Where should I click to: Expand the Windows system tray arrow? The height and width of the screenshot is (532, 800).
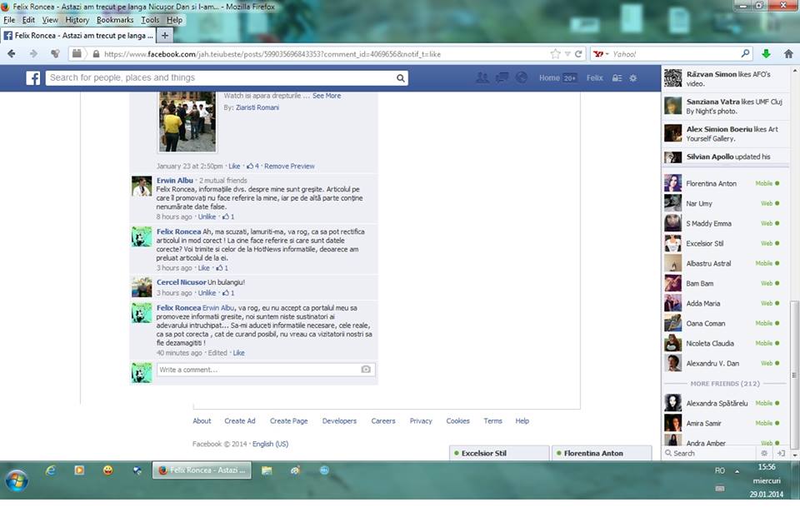737,471
